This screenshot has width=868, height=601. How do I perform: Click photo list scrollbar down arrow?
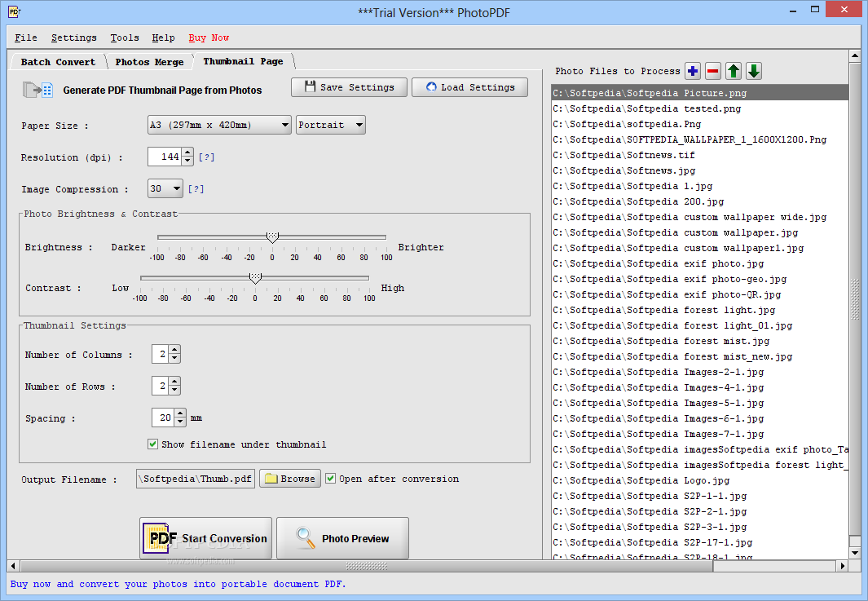(x=855, y=552)
